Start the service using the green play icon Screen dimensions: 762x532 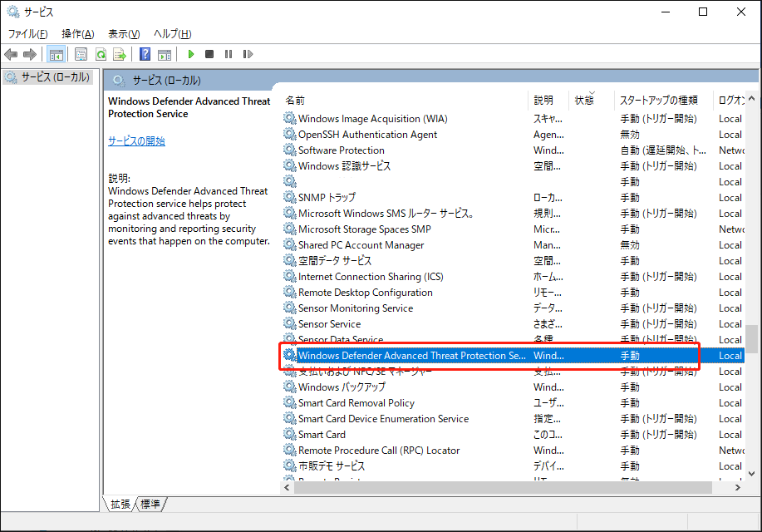191,53
